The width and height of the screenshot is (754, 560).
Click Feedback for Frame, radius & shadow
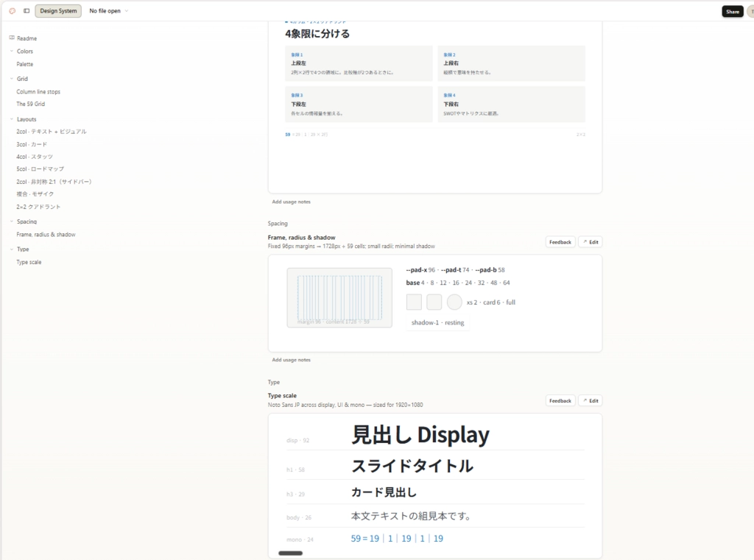coord(560,242)
